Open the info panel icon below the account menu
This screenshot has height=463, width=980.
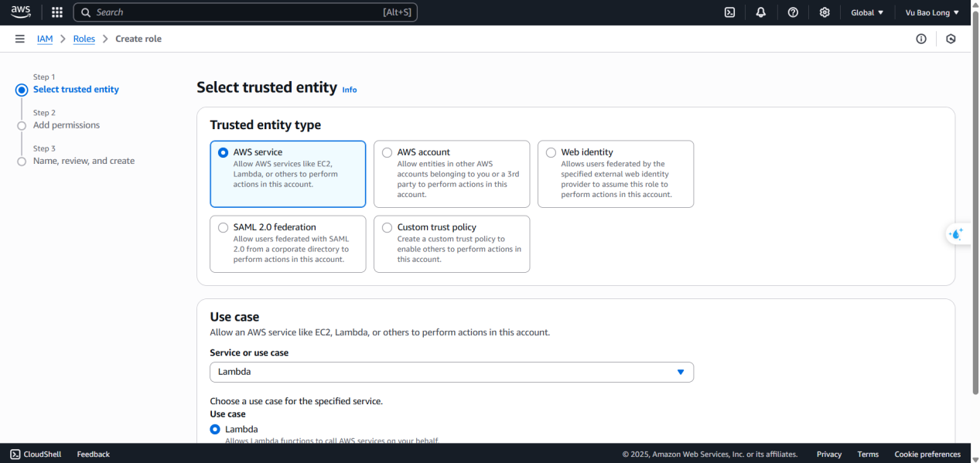pyautogui.click(x=921, y=39)
